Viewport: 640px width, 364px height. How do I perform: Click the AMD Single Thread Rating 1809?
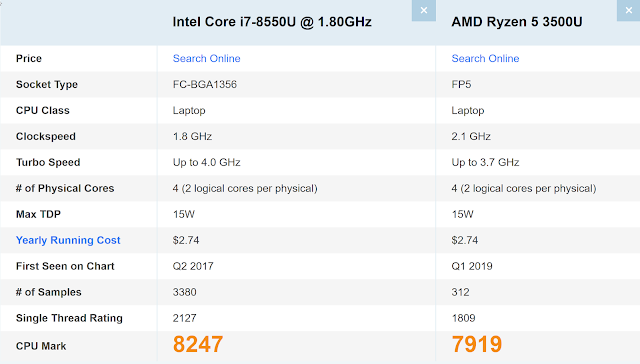(463, 318)
